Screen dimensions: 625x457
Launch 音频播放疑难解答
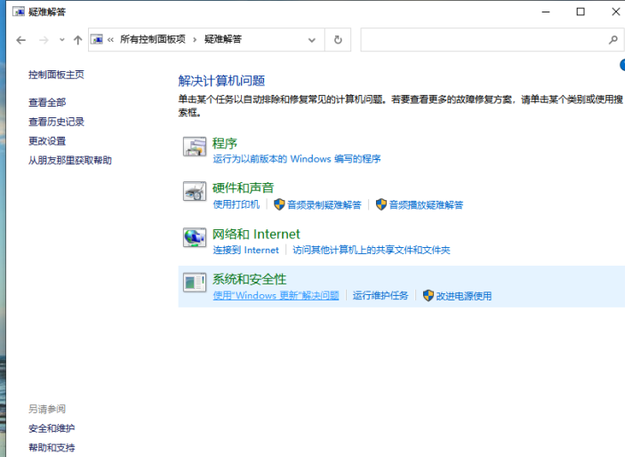click(426, 205)
